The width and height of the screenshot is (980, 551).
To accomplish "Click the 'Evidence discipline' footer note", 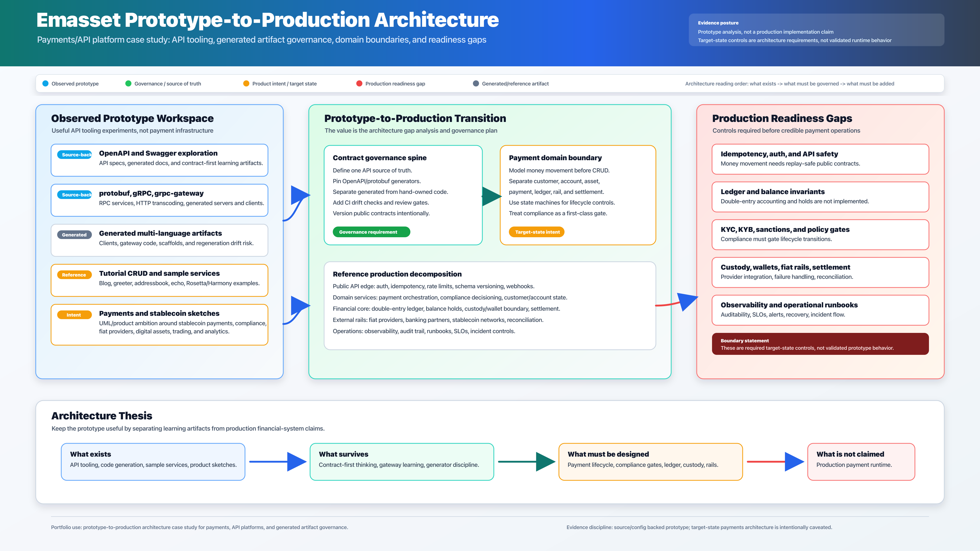I will [699, 528].
